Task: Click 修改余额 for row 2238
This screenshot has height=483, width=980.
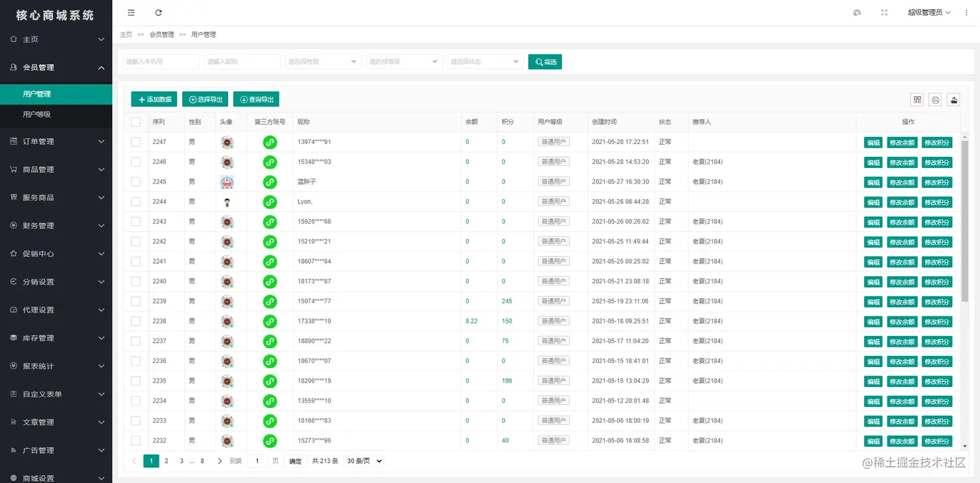Action: [902, 322]
